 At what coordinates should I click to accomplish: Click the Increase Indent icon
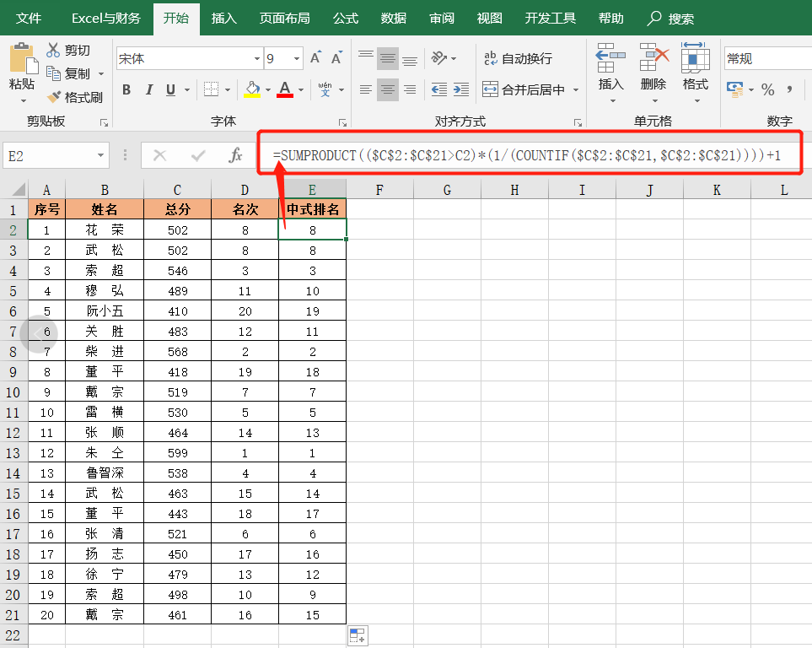pyautogui.click(x=460, y=89)
